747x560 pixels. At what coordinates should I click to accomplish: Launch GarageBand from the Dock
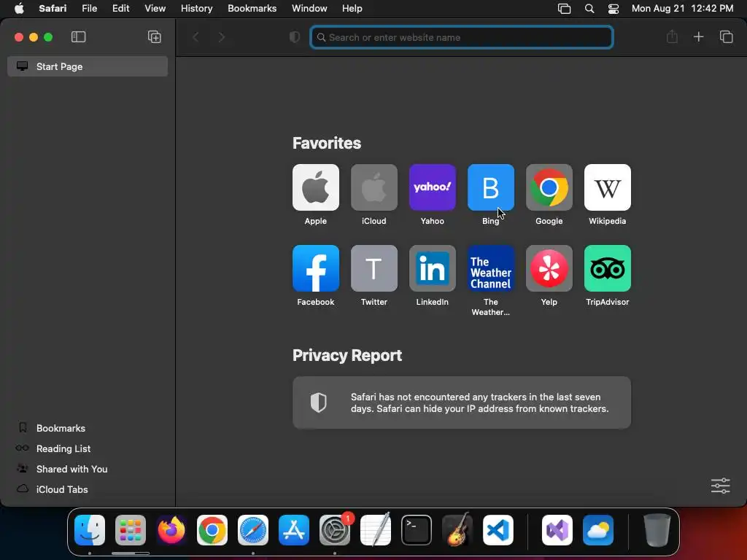(x=457, y=529)
